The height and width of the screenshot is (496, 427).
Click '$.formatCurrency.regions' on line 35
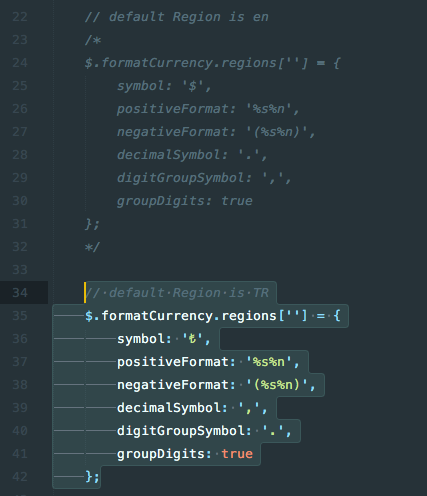180,316
